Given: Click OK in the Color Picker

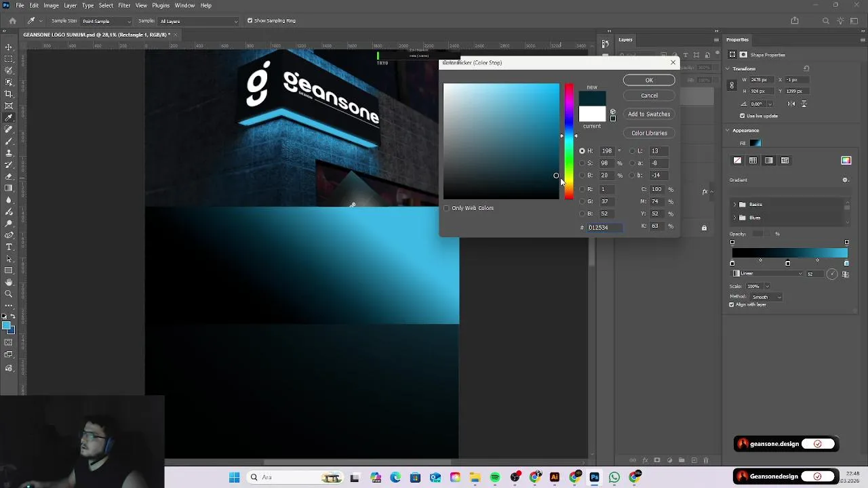Looking at the screenshot, I should click(x=649, y=81).
